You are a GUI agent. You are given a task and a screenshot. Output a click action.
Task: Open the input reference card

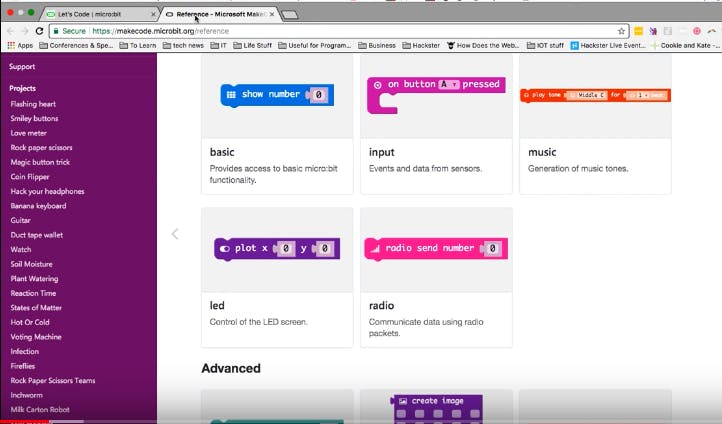[436, 124]
